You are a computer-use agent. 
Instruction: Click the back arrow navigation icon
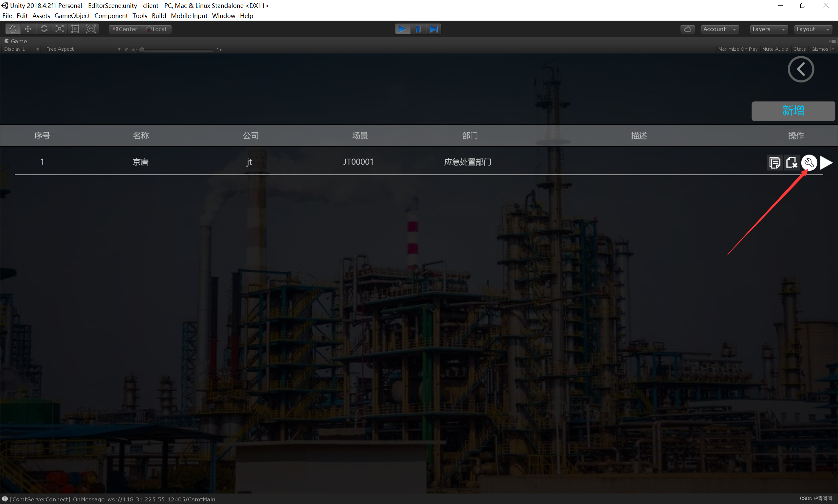click(x=801, y=69)
